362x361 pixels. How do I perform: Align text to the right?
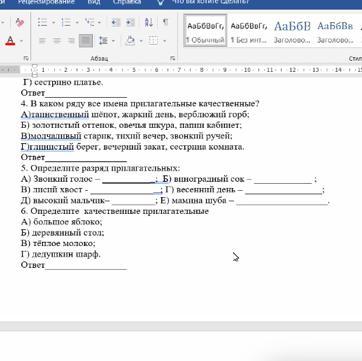pyautogui.click(x=71, y=41)
